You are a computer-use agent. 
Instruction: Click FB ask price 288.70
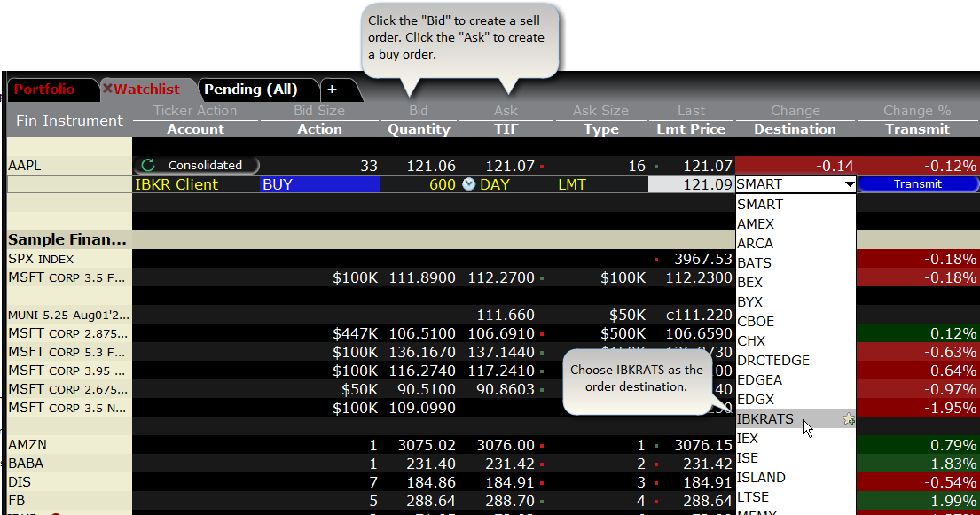(x=510, y=501)
